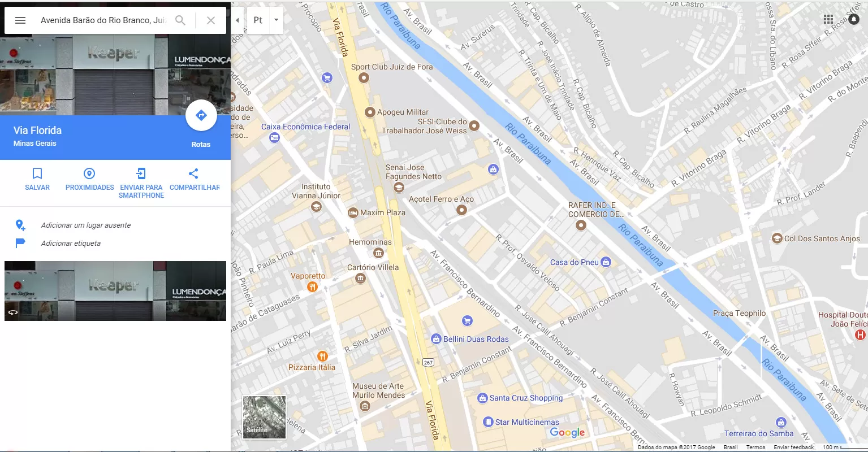The width and height of the screenshot is (868, 452).
Task: Select the Maxim Plaza hotel icon
Action: 353,212
